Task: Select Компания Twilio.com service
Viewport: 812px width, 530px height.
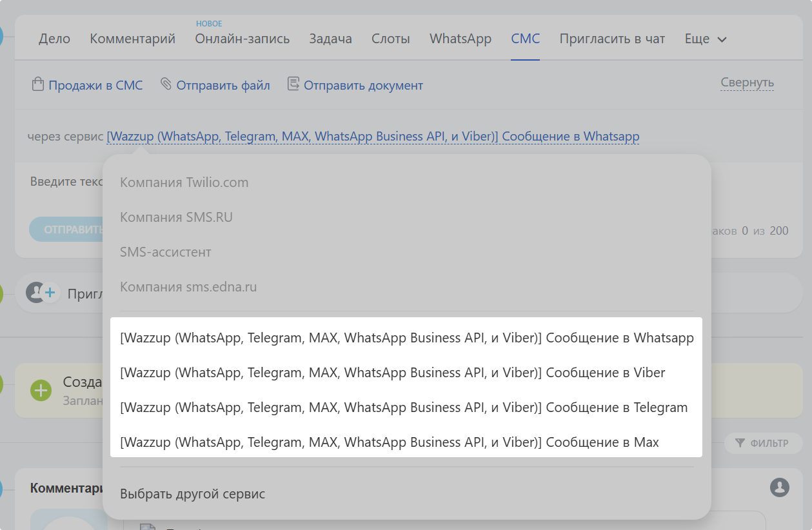Action: (184, 182)
